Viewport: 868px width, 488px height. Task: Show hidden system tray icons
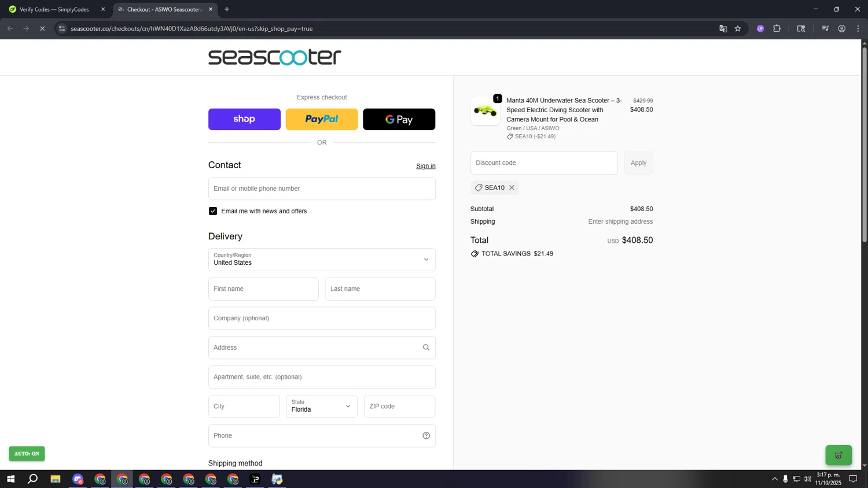click(x=774, y=479)
